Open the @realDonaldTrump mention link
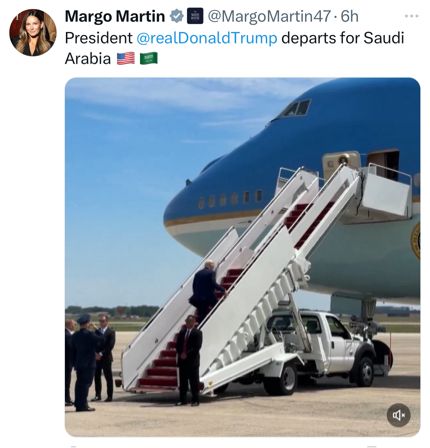This screenshot has height=448, width=430. click(207, 38)
